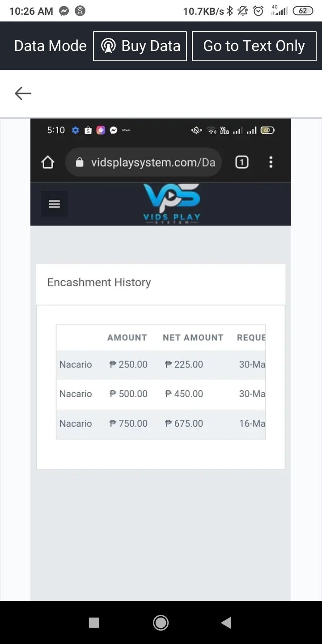Tap the back arrow icon
The width and height of the screenshot is (322, 644).
tap(23, 93)
